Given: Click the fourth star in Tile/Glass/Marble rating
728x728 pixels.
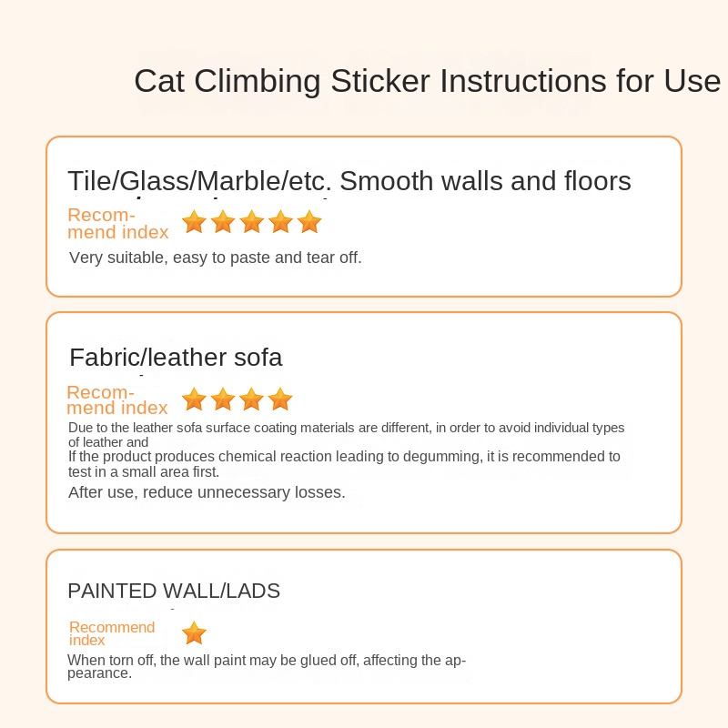Looking at the screenshot, I should 281,222.
